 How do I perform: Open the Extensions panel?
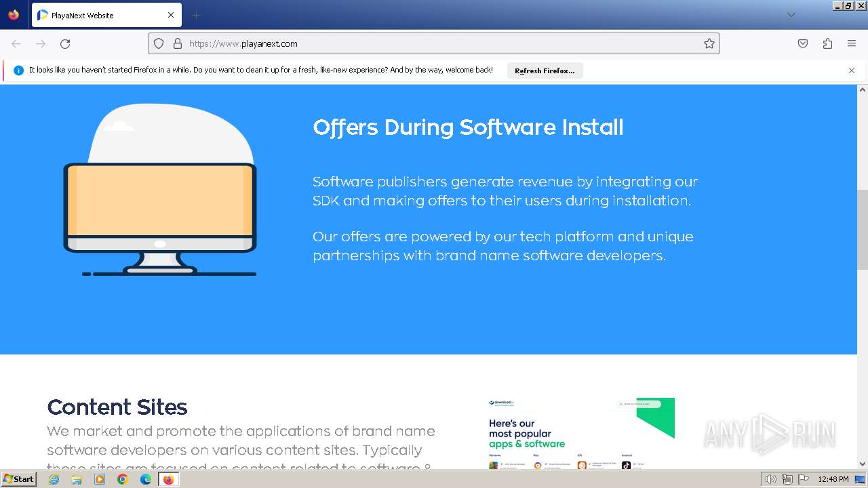[x=827, y=43]
